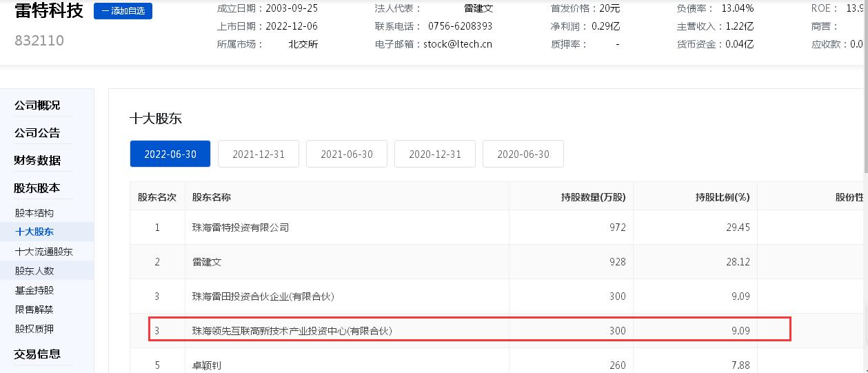The width and height of the screenshot is (868, 373).
Task: Show the 2020-12-31 shareholder data
Action: [434, 154]
